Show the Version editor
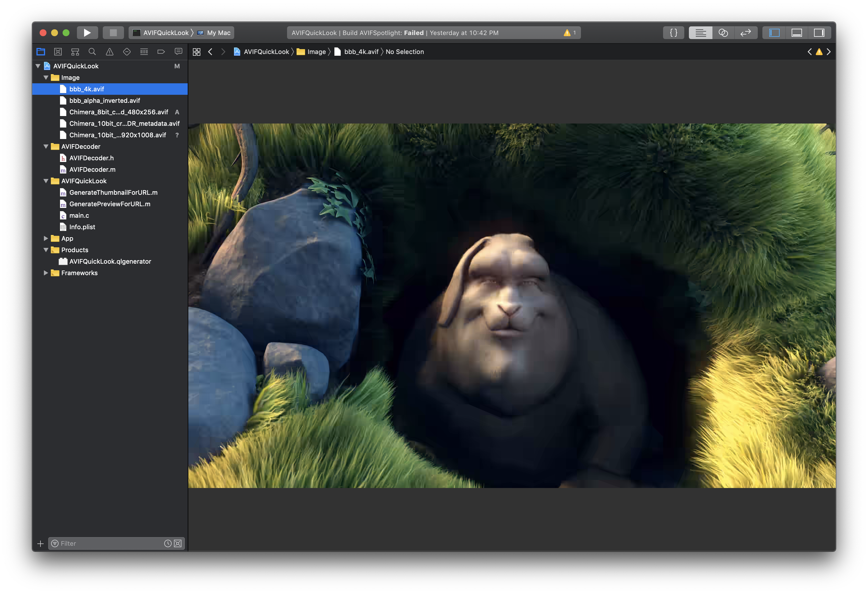 point(745,33)
